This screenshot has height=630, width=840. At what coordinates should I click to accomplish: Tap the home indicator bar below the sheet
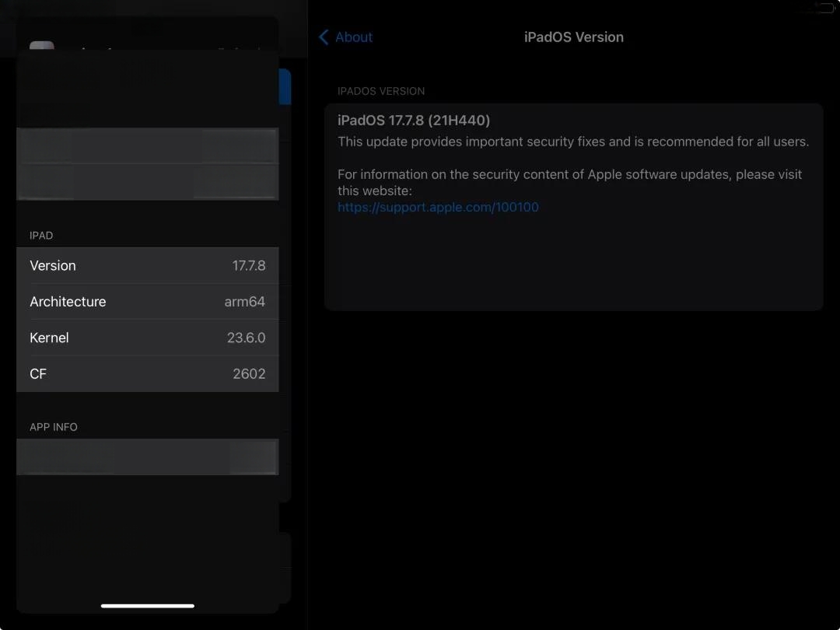click(147, 606)
